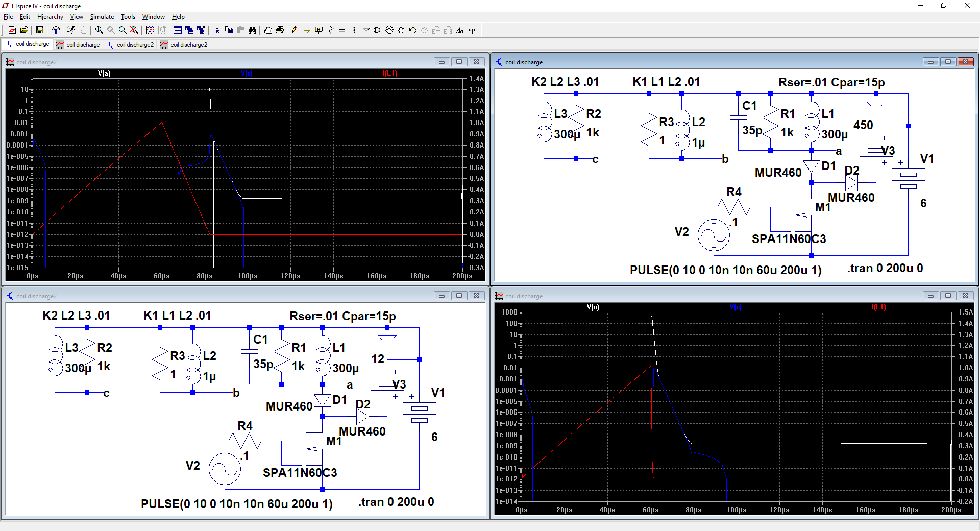Switch to the coil discharge2 waveform tab

184,45
